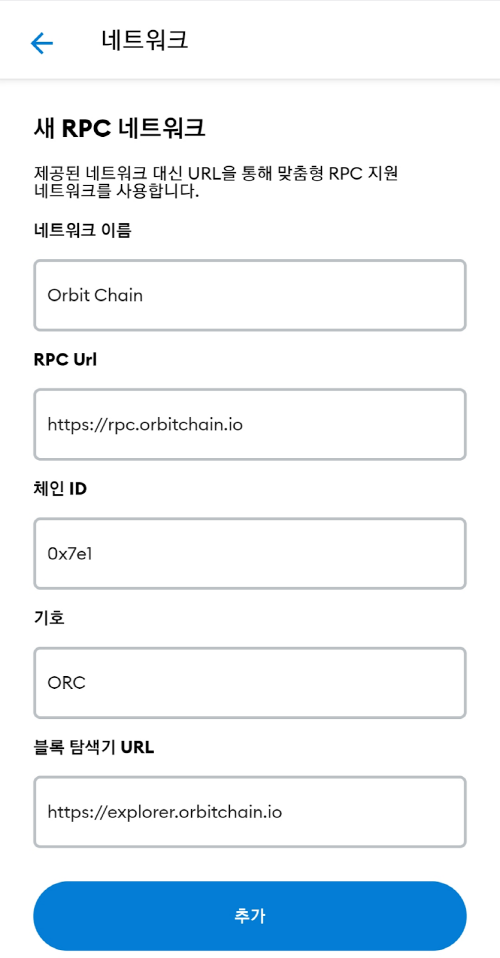Focus the symbol field containing ORC

(250, 682)
